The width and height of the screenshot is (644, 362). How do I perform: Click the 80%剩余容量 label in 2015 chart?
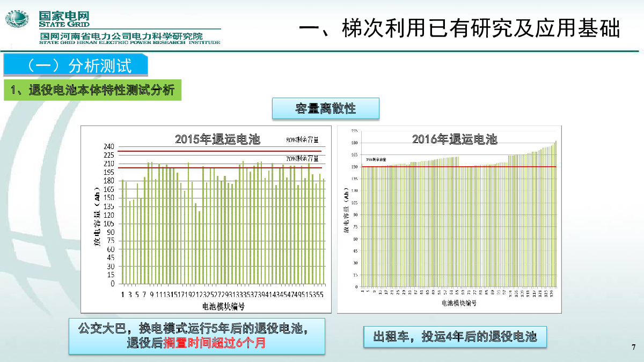pyautogui.click(x=302, y=141)
